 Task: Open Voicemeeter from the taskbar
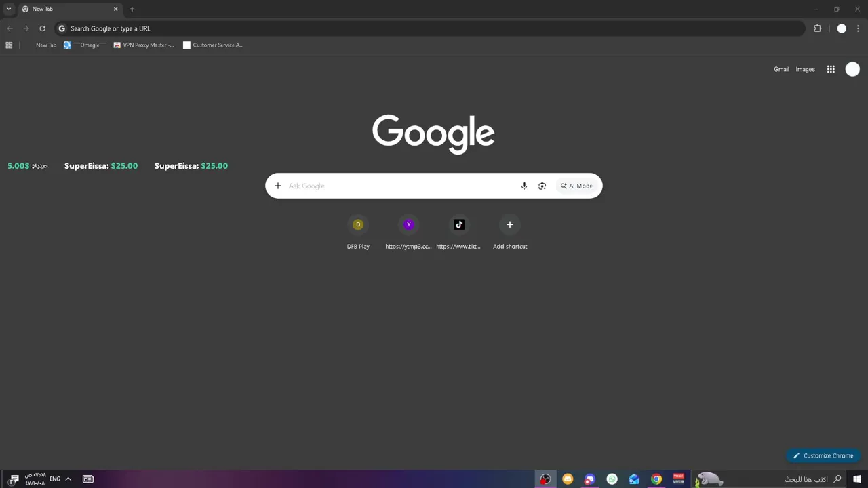tap(678, 479)
